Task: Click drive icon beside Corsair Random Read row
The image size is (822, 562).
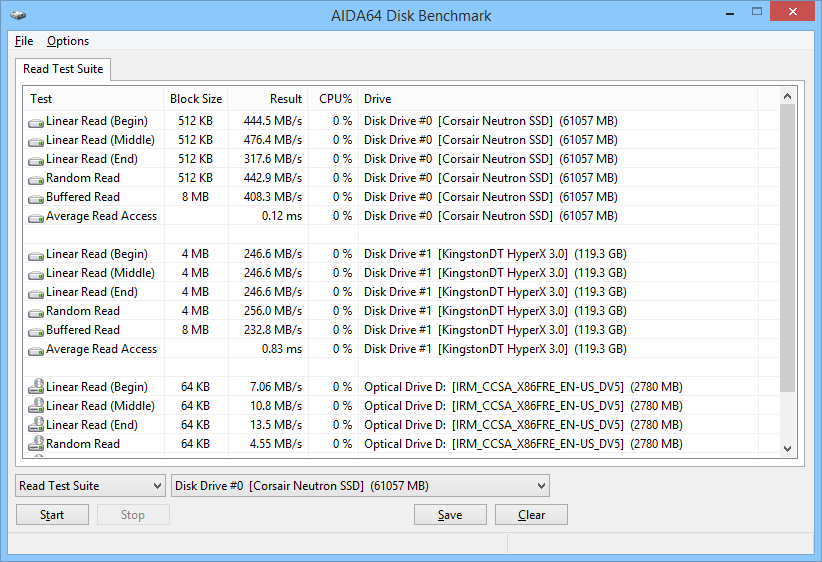Action: 36,179
